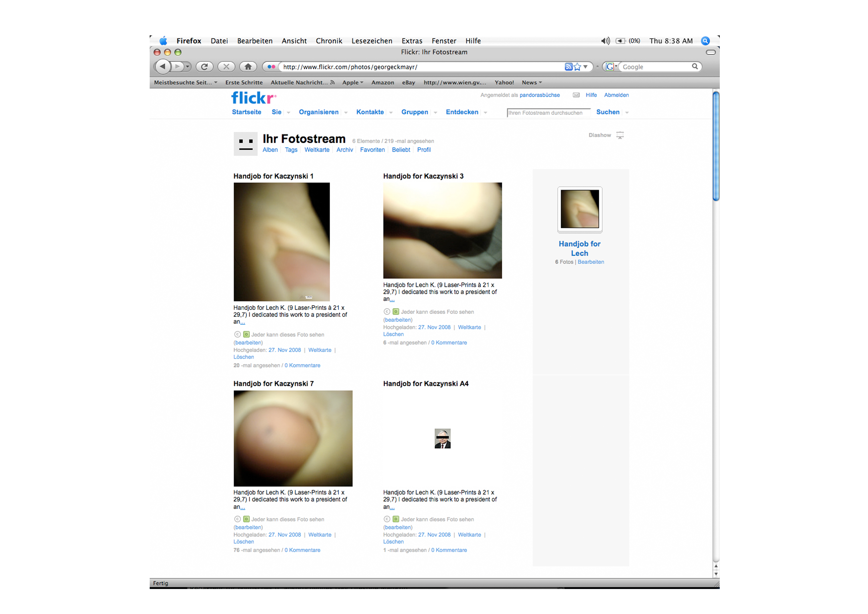Click the Abmelden link
Image resolution: width=868 pixels, height=614 pixels.
(616, 95)
